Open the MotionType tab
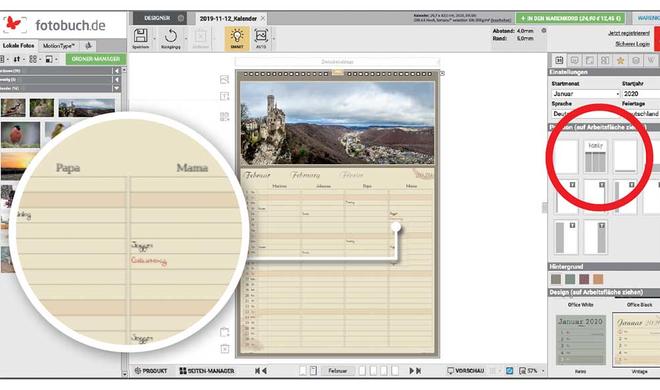This screenshot has width=660, height=390. tap(59, 45)
